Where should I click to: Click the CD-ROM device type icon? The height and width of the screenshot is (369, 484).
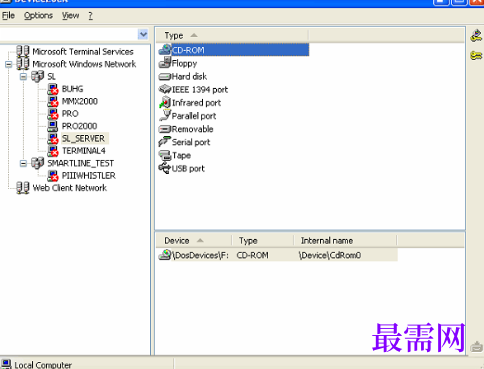pyautogui.click(x=165, y=50)
